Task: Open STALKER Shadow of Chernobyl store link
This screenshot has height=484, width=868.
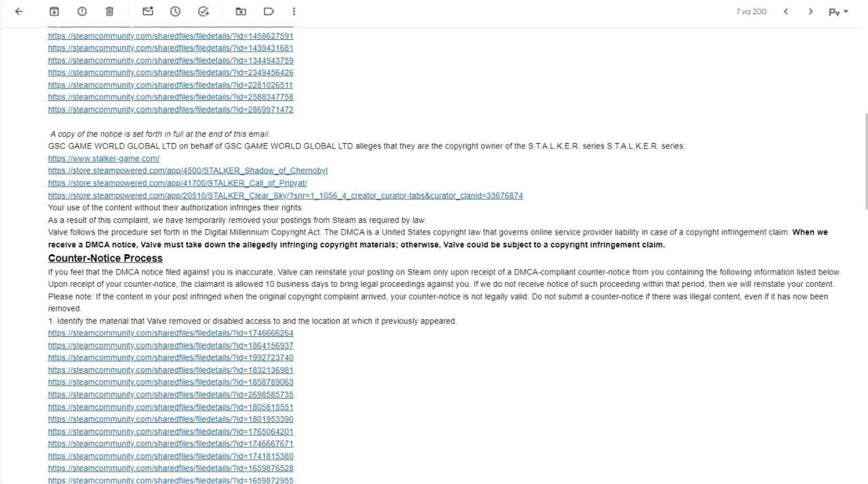Action: click(x=188, y=171)
